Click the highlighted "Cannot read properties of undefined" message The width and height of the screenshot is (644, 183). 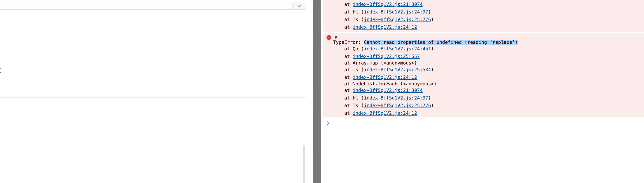pyautogui.click(x=441, y=42)
